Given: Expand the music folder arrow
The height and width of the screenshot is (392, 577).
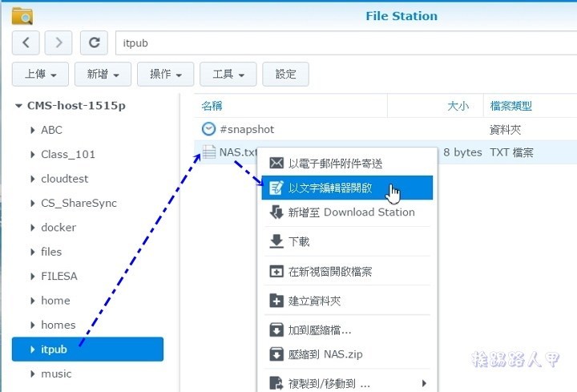Looking at the screenshot, I should [33, 374].
